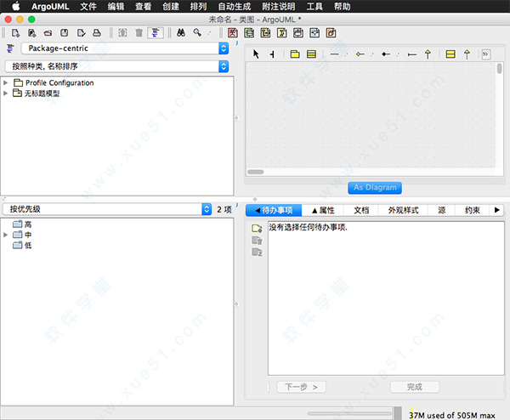Click the Zoom magnifier icon
Viewport: 510px width, 420px height.
click(x=197, y=33)
